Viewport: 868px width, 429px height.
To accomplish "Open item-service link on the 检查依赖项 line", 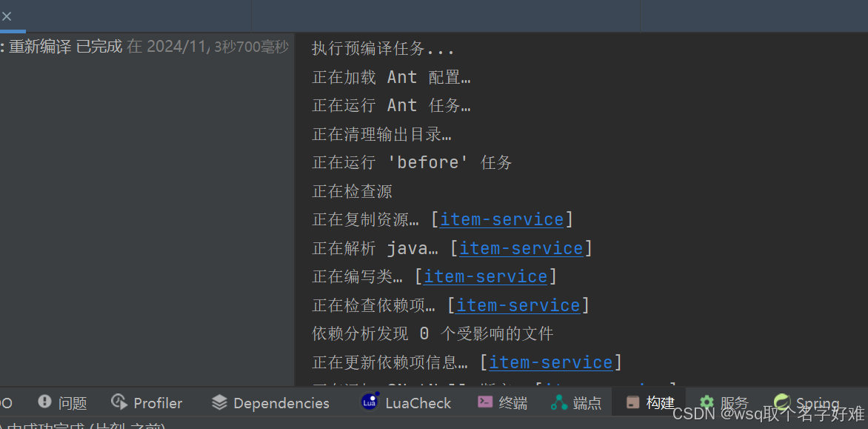I will click(x=518, y=305).
